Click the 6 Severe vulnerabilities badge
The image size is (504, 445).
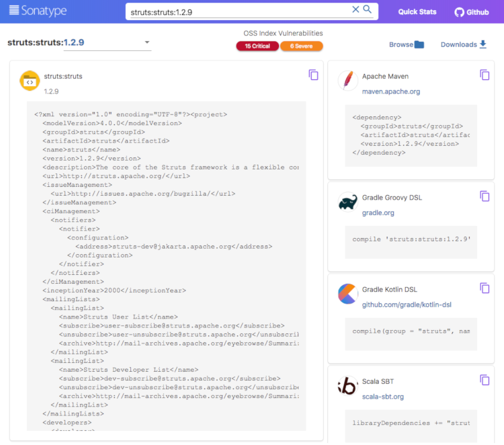click(x=301, y=46)
